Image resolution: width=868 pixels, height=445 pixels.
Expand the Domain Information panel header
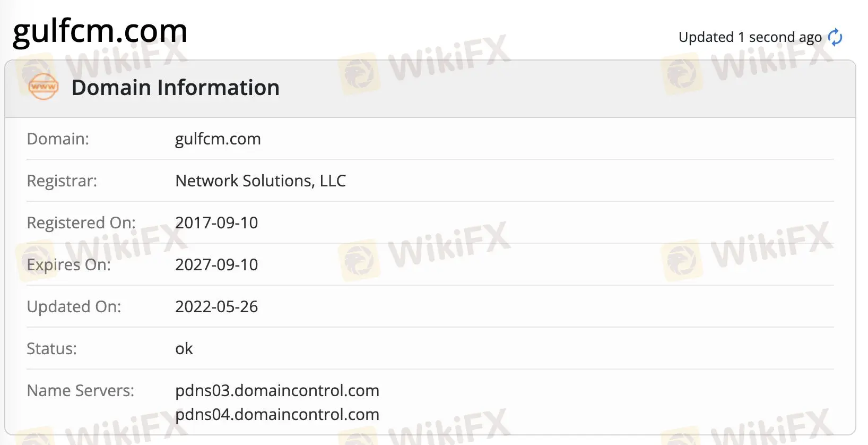tap(176, 87)
